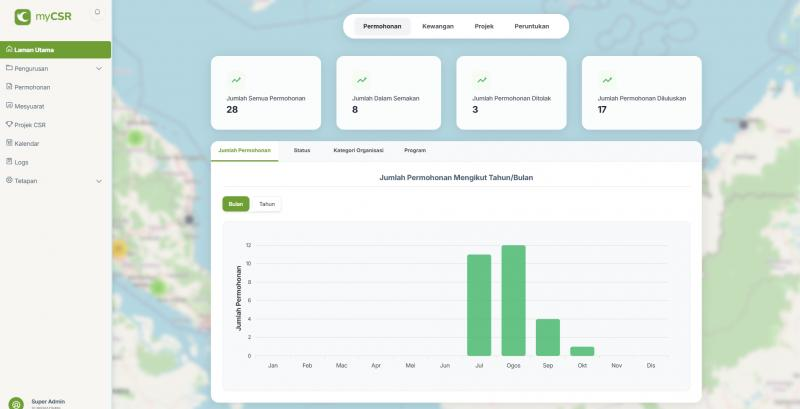This screenshot has height=409, width=800.
Task: Click trend icon on Jumlah Permohonan Diluluskan card
Action: pyautogui.click(x=607, y=80)
